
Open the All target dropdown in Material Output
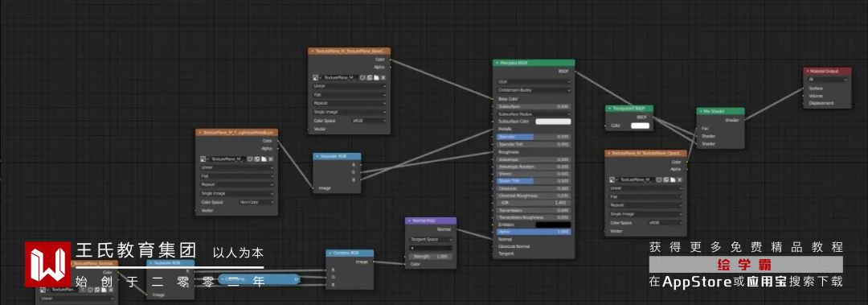[828, 80]
